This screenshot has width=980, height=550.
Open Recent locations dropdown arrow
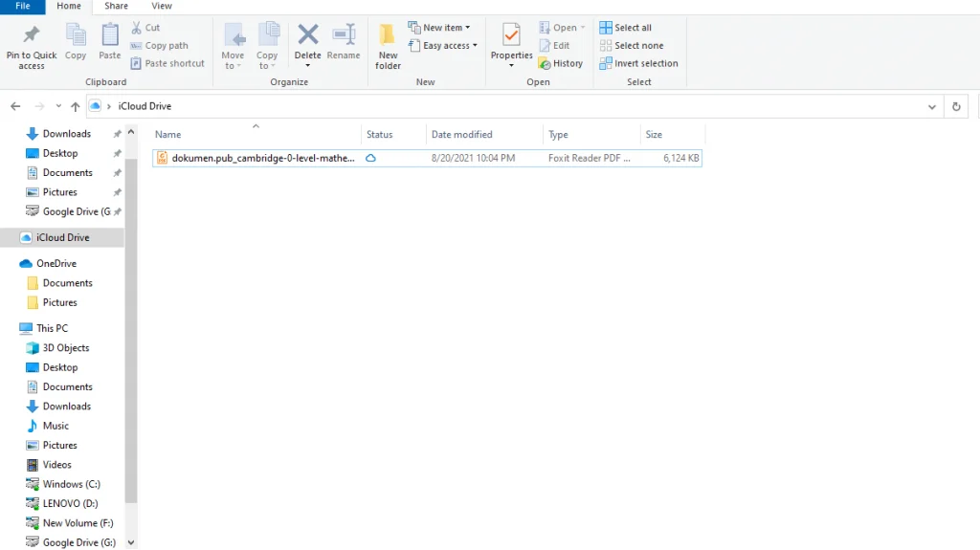click(58, 106)
